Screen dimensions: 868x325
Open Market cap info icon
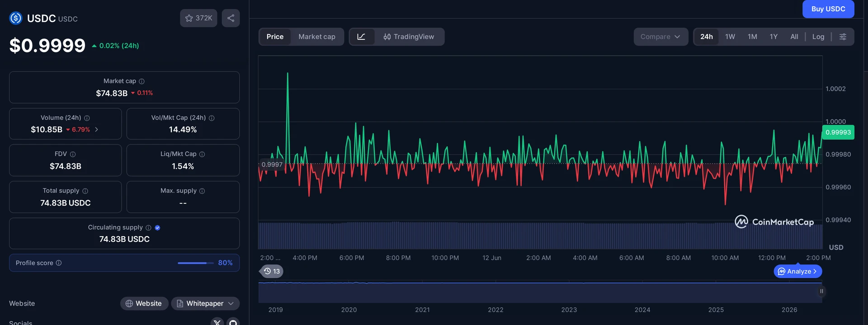click(x=142, y=81)
